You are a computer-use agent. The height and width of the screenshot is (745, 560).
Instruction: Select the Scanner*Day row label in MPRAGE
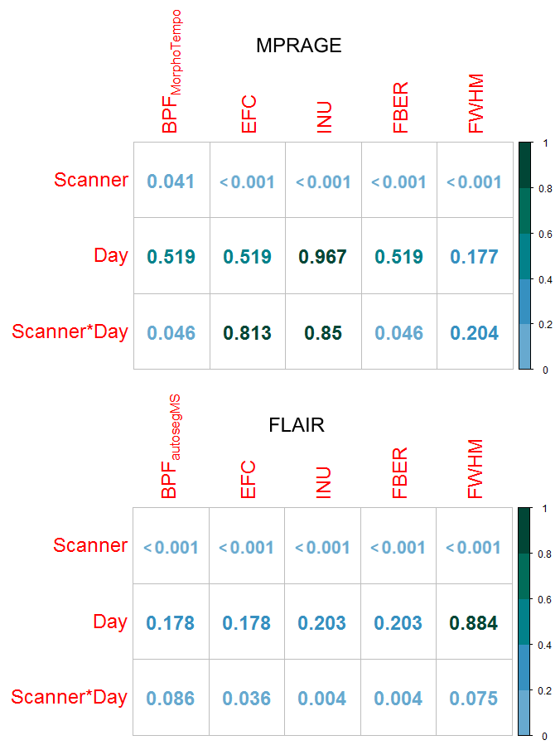click(x=70, y=332)
